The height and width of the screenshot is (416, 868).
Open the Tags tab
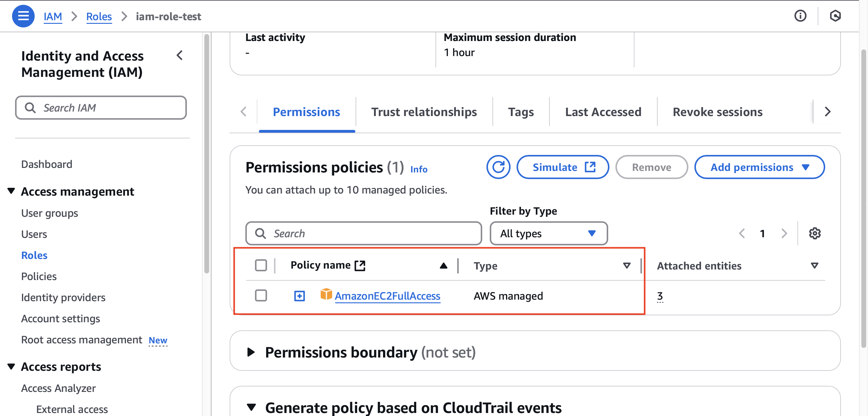[x=520, y=112]
